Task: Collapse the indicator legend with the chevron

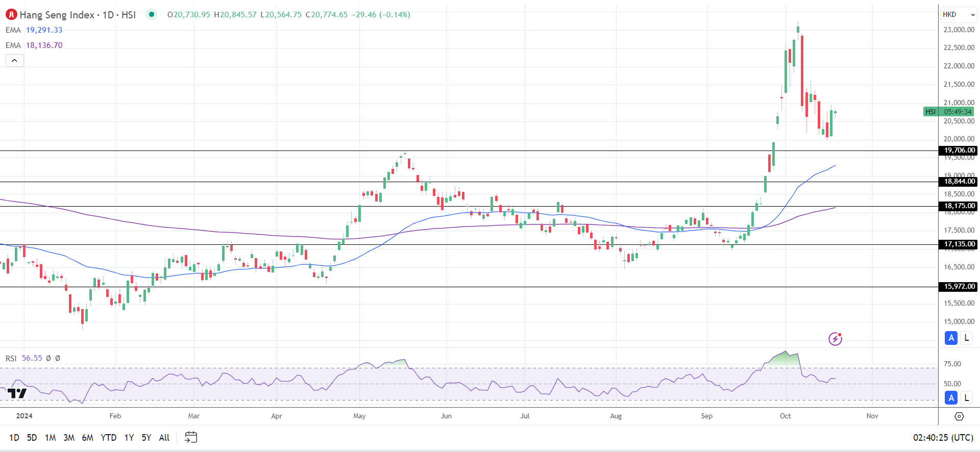Action: [x=15, y=61]
